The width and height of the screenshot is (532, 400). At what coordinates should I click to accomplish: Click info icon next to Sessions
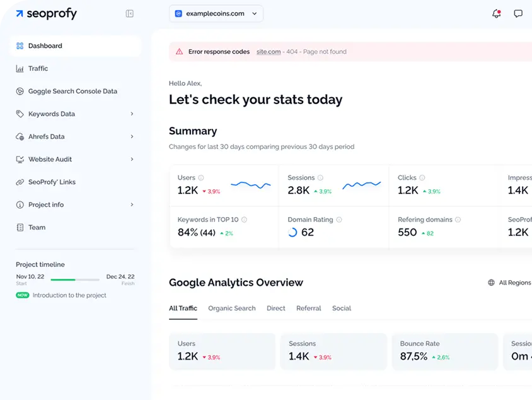tap(320, 177)
